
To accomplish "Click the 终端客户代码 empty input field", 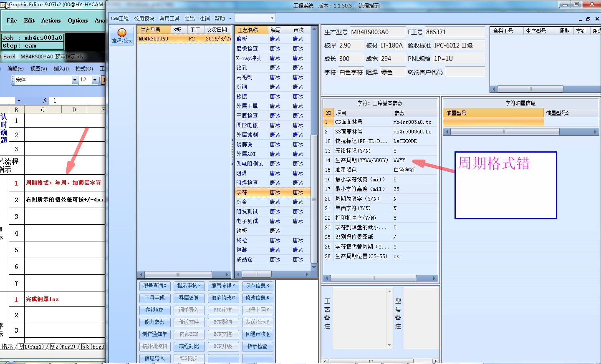I will [x=465, y=72].
